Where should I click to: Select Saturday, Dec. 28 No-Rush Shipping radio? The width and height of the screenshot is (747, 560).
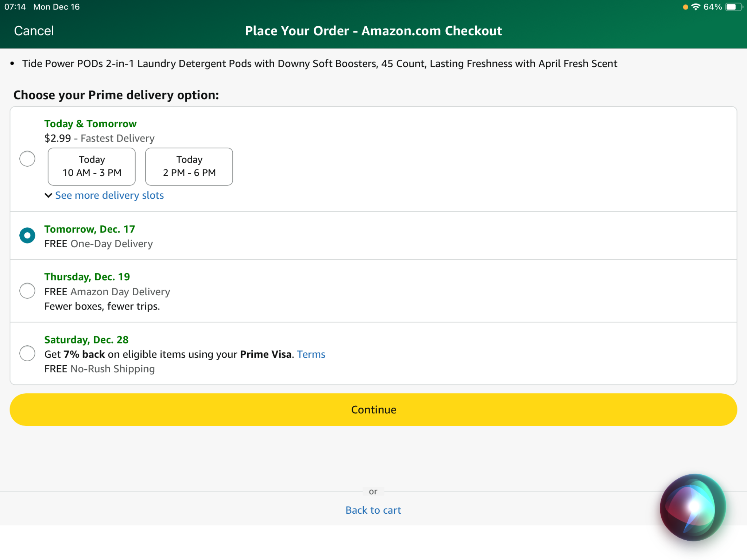click(x=27, y=353)
